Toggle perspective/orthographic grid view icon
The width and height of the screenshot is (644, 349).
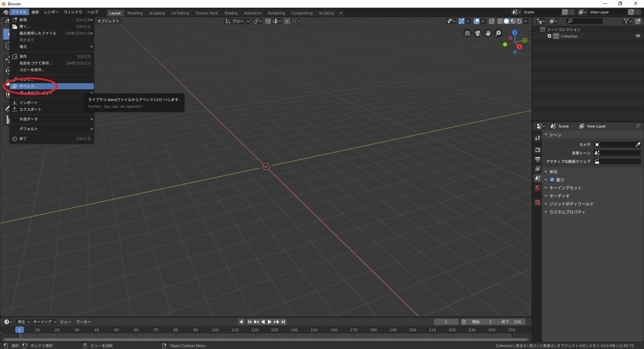468,33
